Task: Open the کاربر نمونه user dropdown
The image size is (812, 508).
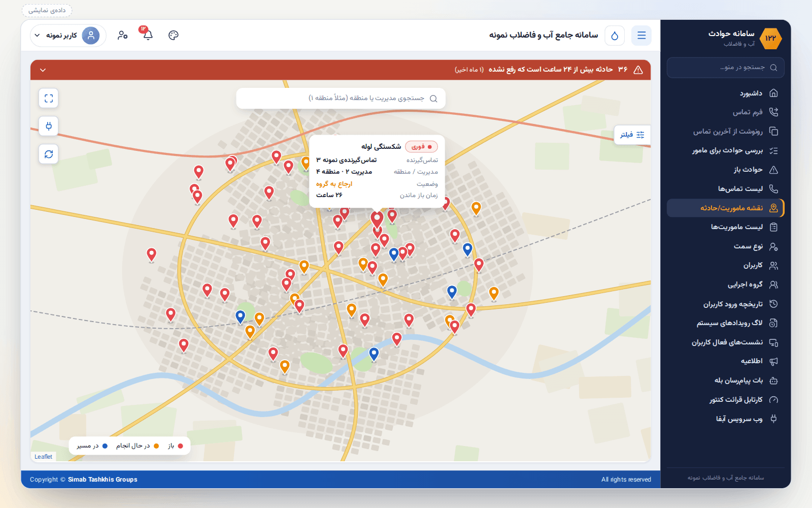Action: (x=68, y=36)
